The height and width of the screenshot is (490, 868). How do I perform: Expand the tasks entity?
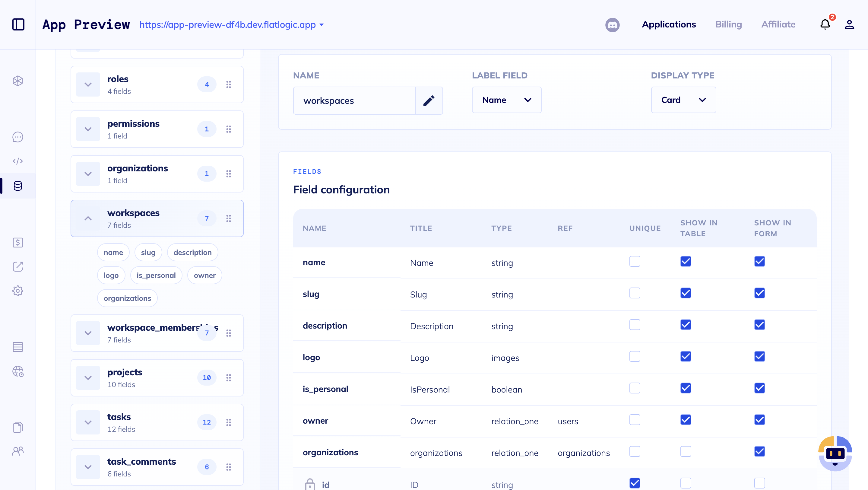click(88, 422)
